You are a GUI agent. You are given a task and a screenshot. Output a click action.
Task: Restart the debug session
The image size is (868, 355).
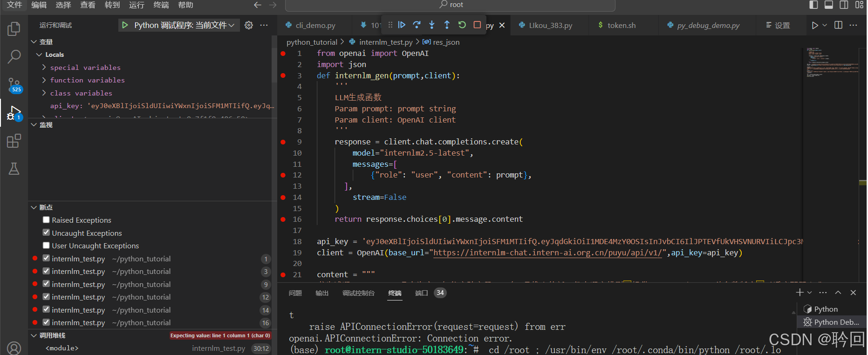(462, 25)
